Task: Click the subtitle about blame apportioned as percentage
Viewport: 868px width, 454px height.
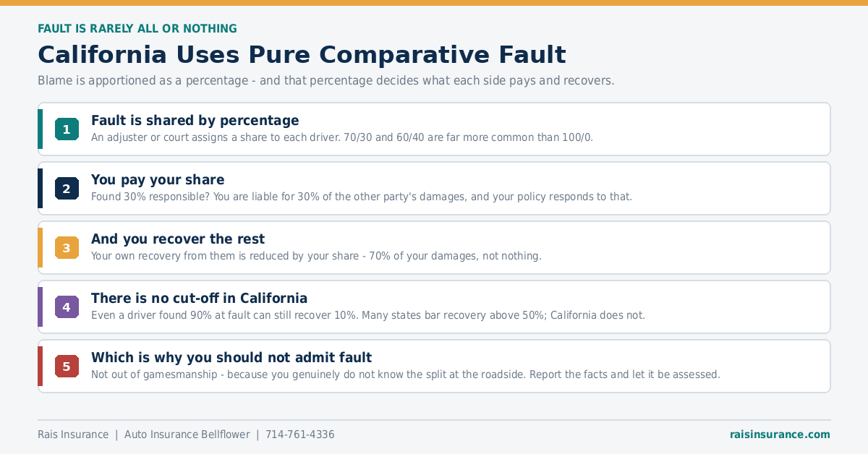Action: pos(326,80)
